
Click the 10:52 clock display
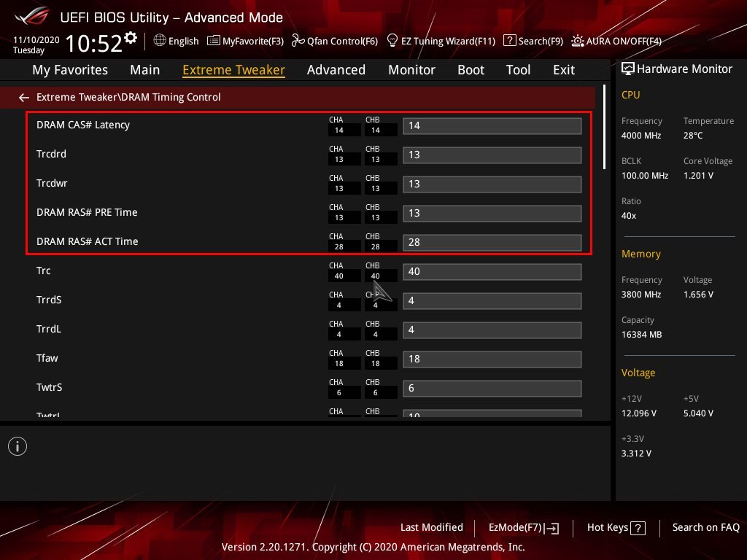point(93,43)
